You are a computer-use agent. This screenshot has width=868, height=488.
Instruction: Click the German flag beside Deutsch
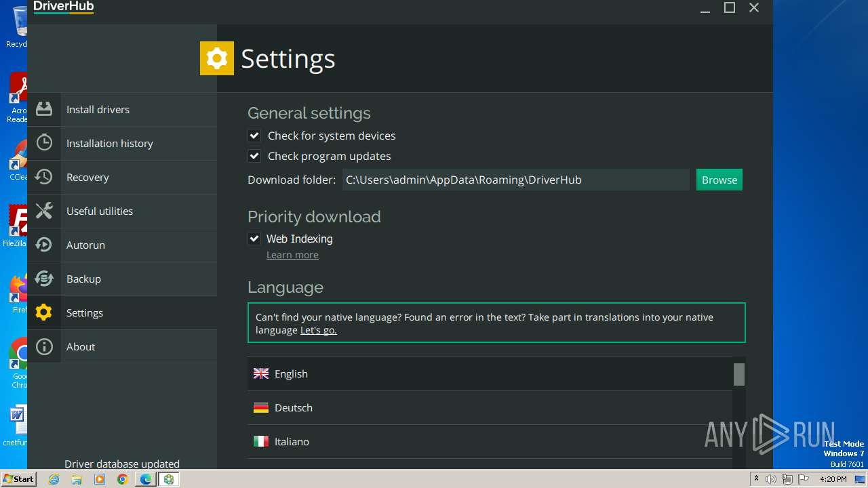(x=261, y=407)
